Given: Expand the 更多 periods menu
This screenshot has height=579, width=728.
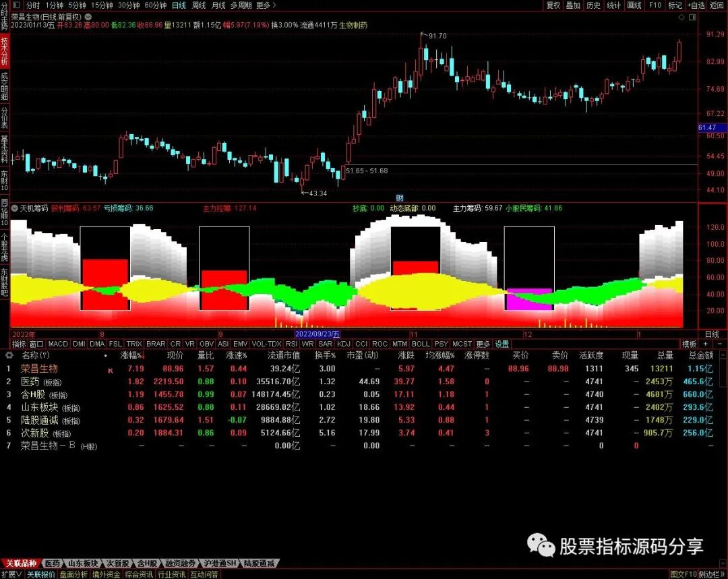Looking at the screenshot, I should (266, 5).
